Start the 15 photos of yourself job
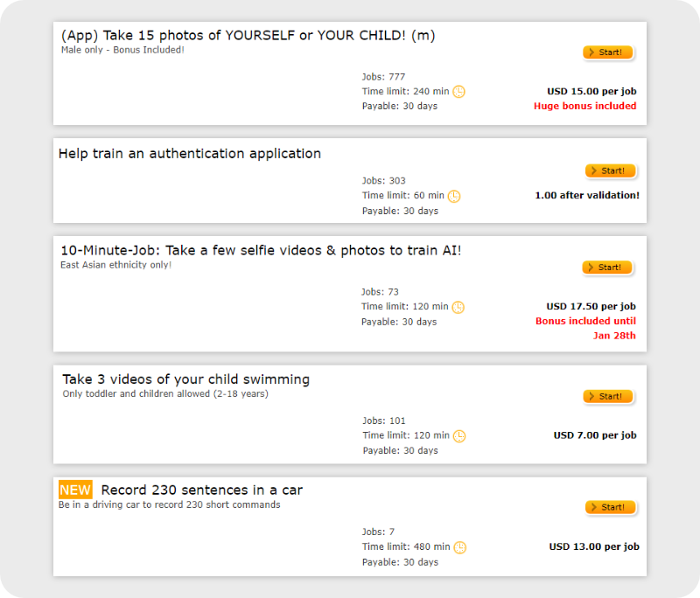Viewport: 700px width, 598px height. [607, 52]
